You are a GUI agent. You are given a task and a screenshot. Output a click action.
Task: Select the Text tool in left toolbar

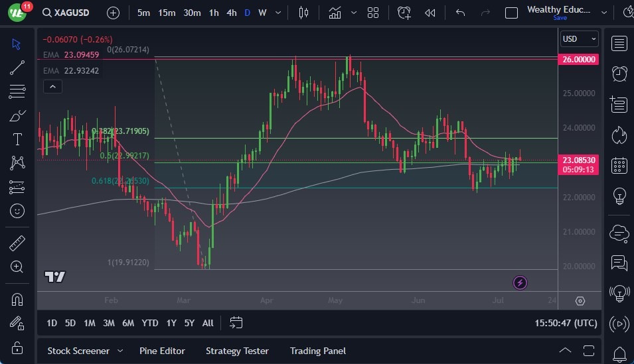pyautogui.click(x=17, y=139)
